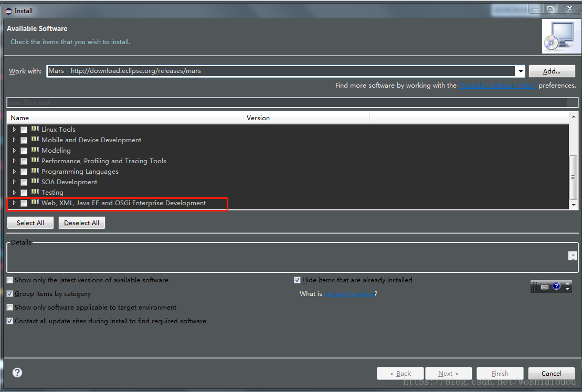
Task: Click the software list scroll-up arrow
Action: click(x=574, y=116)
